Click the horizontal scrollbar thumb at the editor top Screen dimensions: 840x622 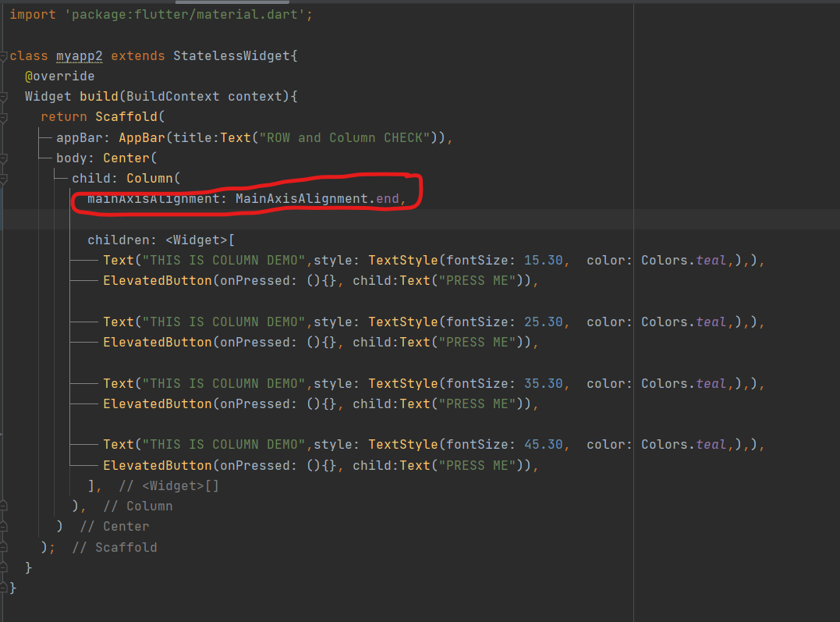[x=232, y=2]
